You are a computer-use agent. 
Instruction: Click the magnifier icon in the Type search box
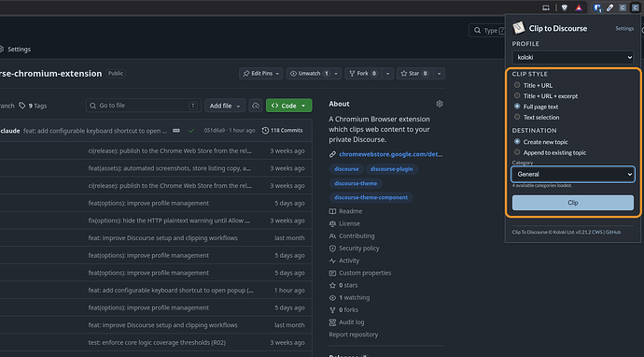click(477, 31)
